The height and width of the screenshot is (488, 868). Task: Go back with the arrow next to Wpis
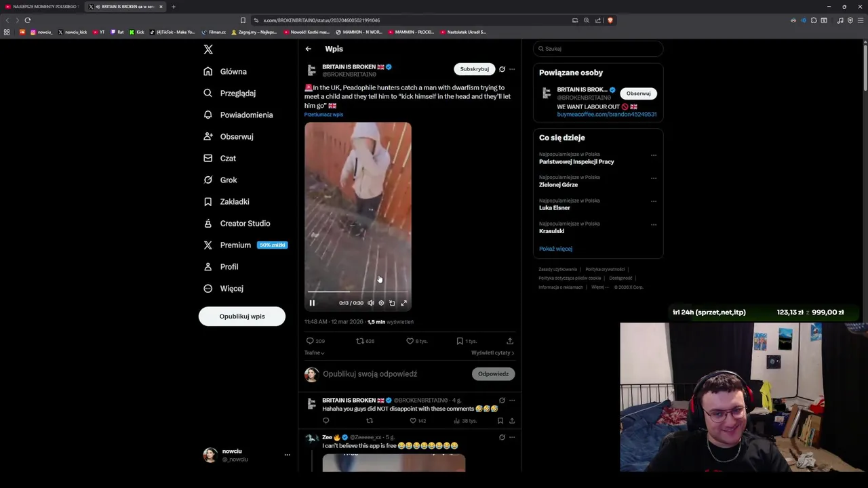309,49
